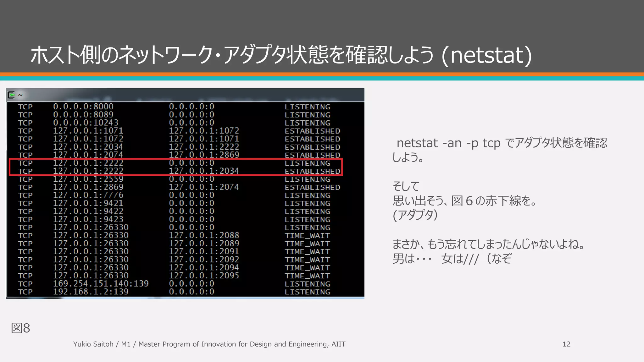Click the Yukio Saitoh footer credit text
Viewport: 644px width, 362px height.
coord(209,344)
